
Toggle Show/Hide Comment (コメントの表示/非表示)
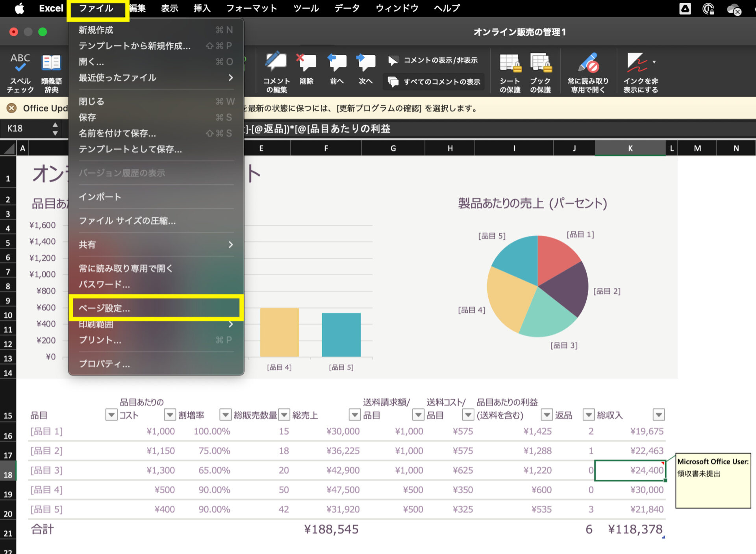coord(433,60)
